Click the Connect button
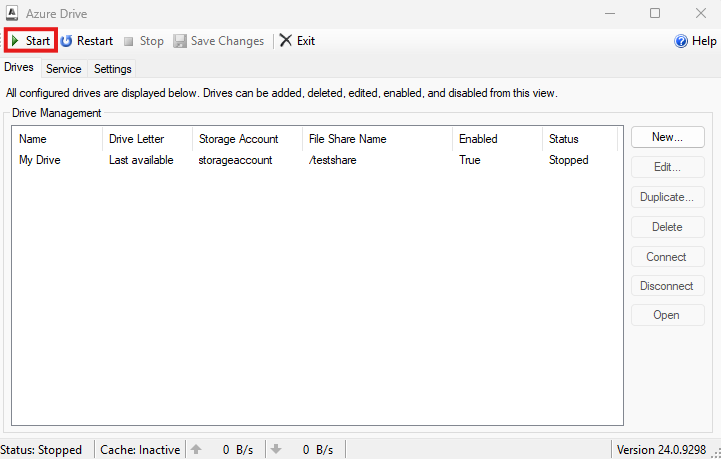Screen dimensions: 721x459 coord(667,257)
